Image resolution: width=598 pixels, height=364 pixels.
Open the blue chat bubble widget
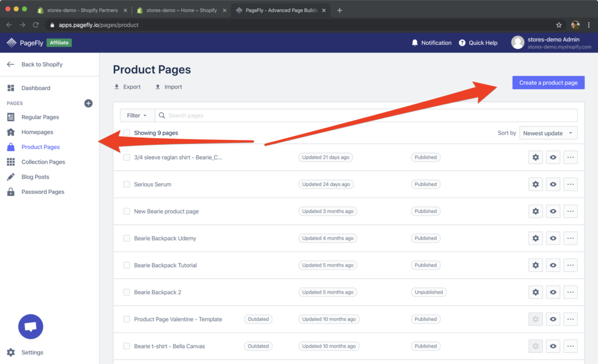pyautogui.click(x=31, y=327)
